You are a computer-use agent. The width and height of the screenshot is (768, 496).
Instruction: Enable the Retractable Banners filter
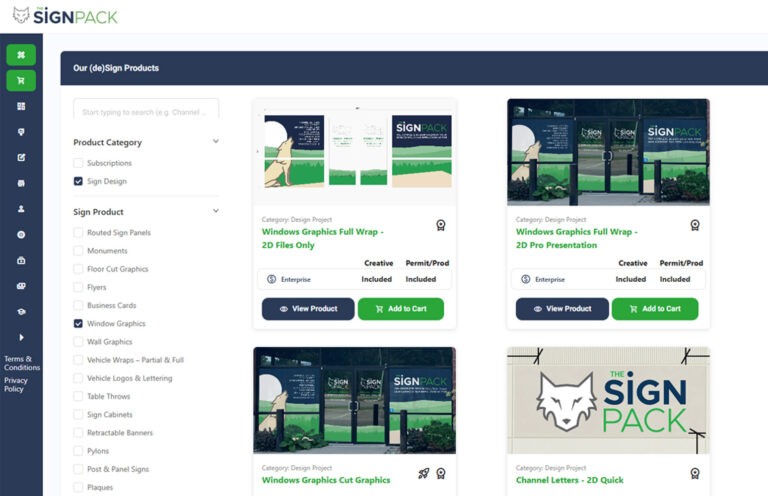pyautogui.click(x=78, y=433)
